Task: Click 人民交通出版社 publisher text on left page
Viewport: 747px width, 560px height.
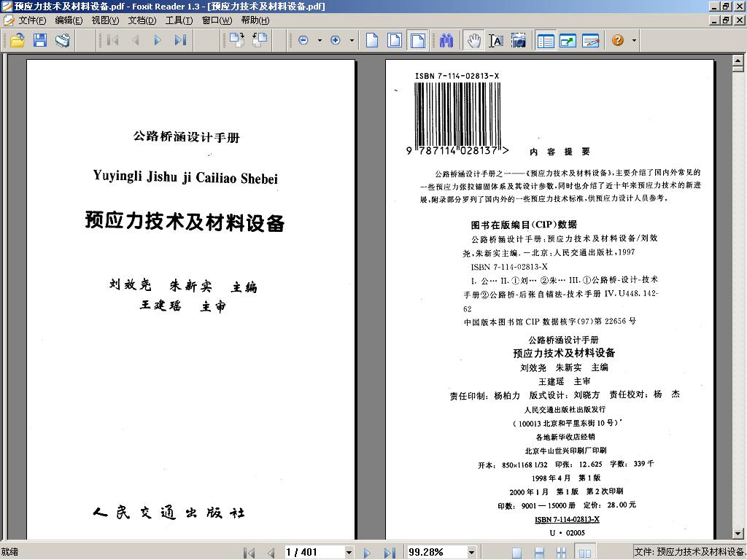Action: tap(169, 513)
